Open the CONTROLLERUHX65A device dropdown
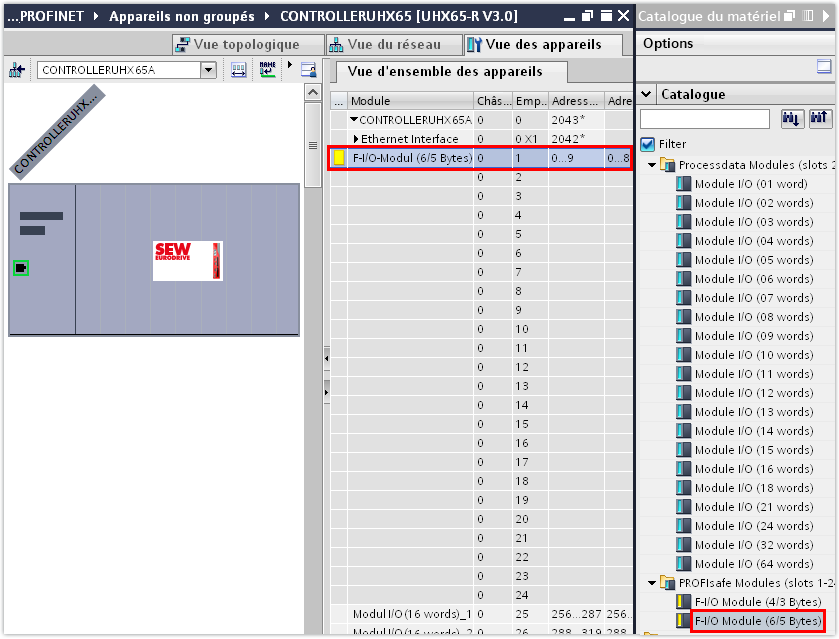This screenshot has width=839, height=639. tap(208, 70)
